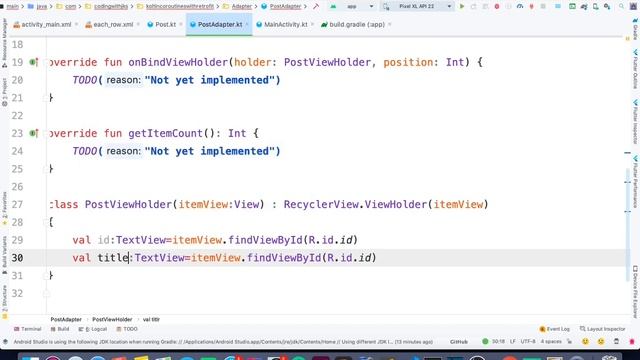Open the UTF-8 encoding selector
Viewport: 640px width, 360px height.
[528, 341]
